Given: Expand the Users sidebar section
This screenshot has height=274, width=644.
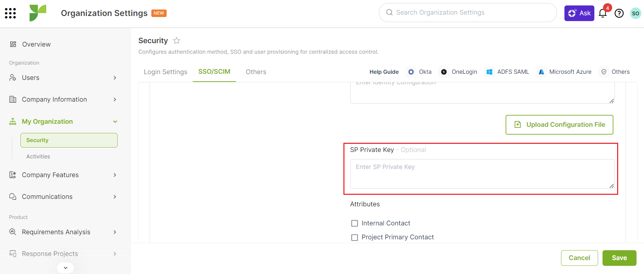Looking at the screenshot, I should pos(63,78).
